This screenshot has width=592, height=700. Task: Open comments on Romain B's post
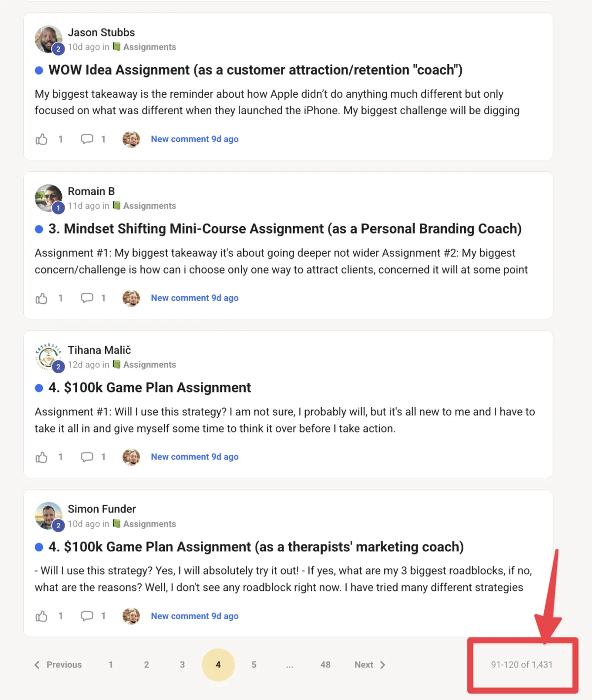click(87, 298)
